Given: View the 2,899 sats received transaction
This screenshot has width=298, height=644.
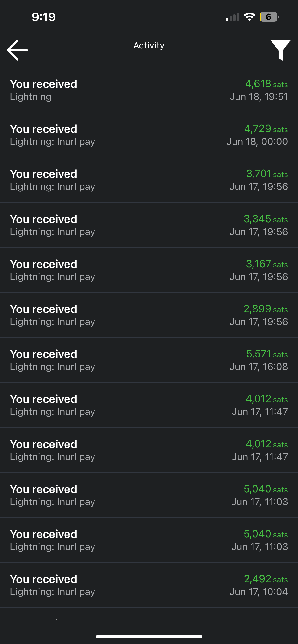Looking at the screenshot, I should [x=149, y=315].
